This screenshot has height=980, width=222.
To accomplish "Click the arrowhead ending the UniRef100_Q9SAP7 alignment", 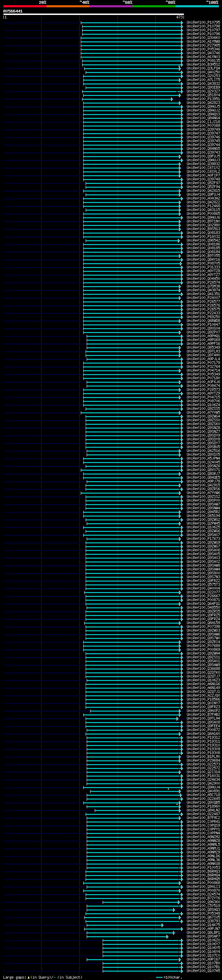I will (167, 936).
